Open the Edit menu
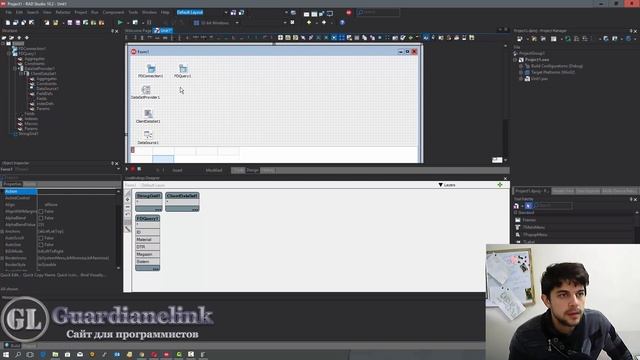Viewport: 640px width, 360px height. [x=20, y=13]
